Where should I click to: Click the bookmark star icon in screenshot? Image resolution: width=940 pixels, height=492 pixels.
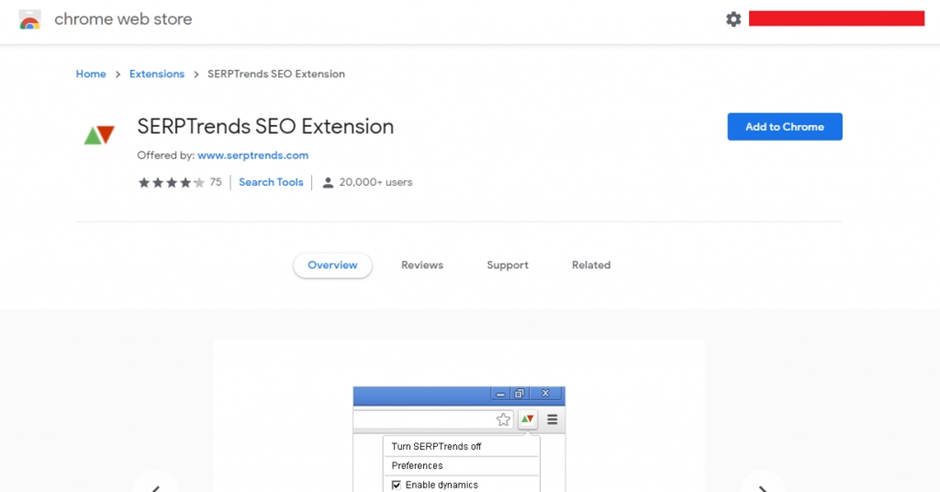(x=503, y=419)
